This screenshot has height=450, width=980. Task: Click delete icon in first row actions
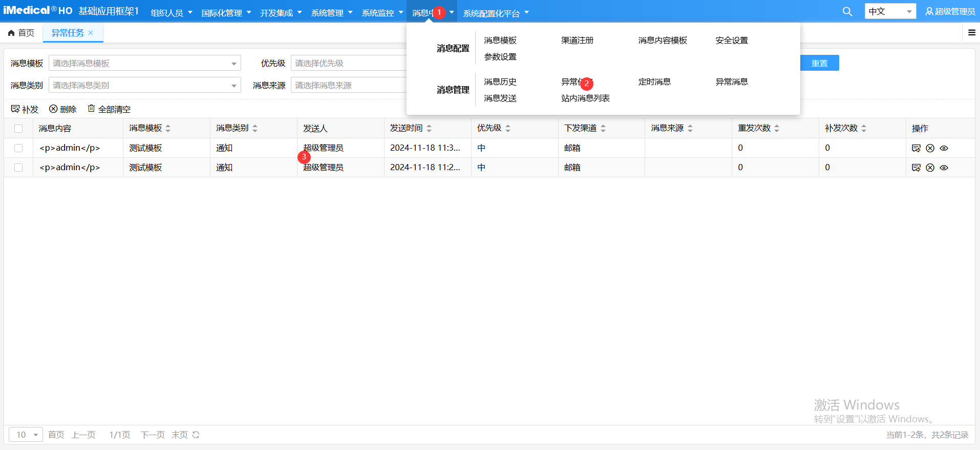[x=930, y=148]
